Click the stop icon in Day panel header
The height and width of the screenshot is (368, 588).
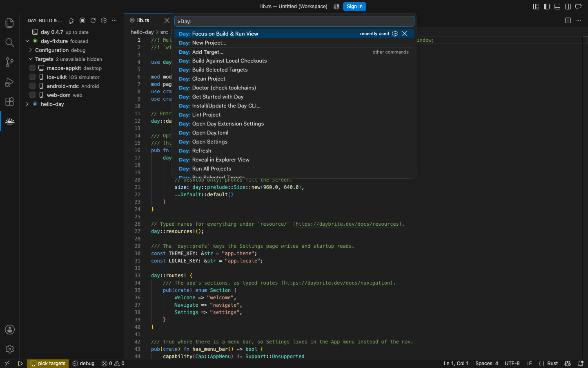pyautogui.click(x=82, y=20)
